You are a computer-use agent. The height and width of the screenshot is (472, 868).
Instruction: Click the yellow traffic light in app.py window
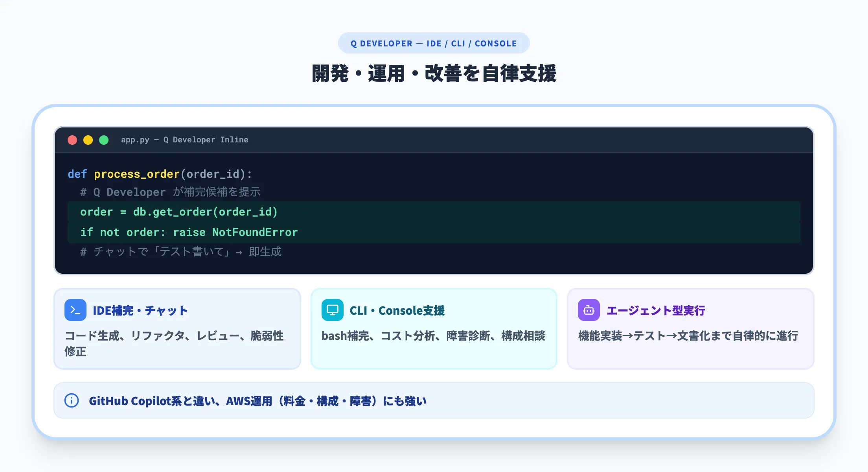(x=88, y=140)
